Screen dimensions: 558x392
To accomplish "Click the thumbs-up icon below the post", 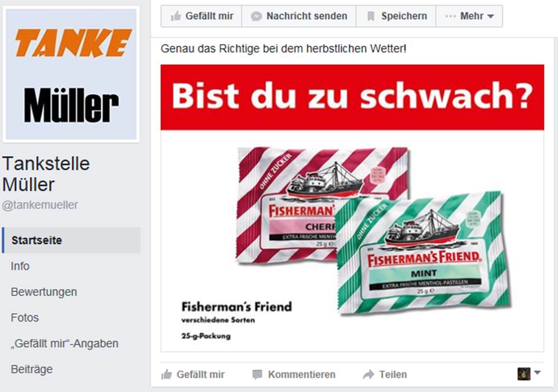I will coord(167,374).
